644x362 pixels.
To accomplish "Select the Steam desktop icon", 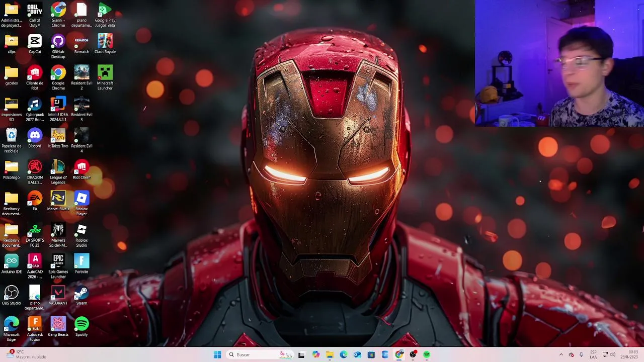I will (82, 296).
